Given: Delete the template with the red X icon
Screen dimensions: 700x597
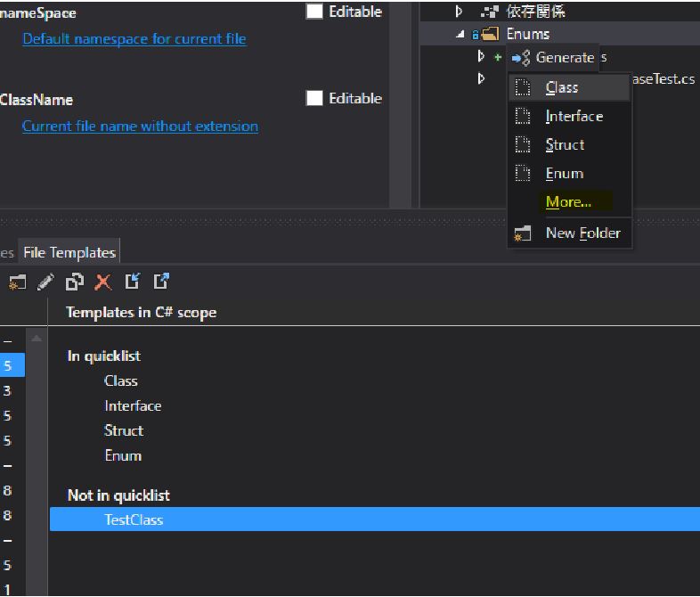Looking at the screenshot, I should coord(103,282).
